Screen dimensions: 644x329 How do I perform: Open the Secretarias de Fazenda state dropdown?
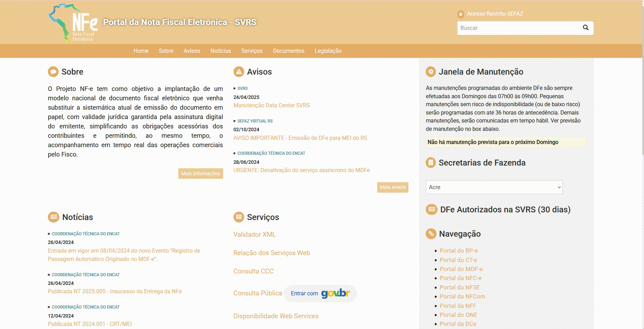(x=494, y=187)
